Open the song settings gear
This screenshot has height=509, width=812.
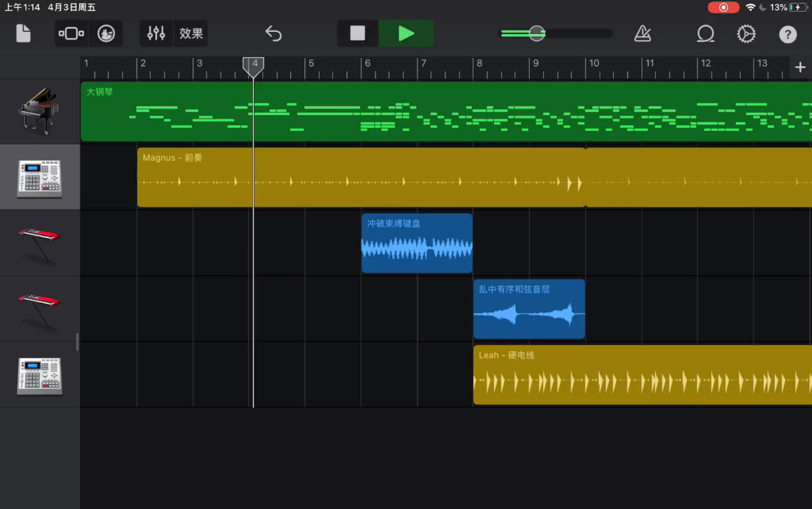pos(746,34)
